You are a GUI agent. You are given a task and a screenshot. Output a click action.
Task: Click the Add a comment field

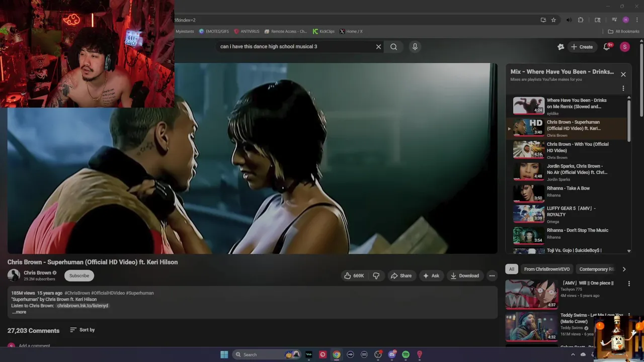[34, 345]
